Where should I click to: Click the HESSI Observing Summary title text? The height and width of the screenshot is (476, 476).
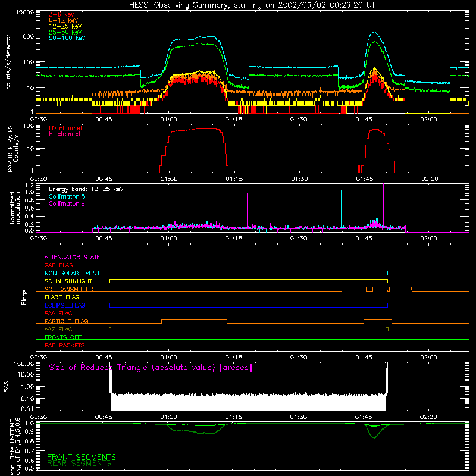[x=252, y=5]
